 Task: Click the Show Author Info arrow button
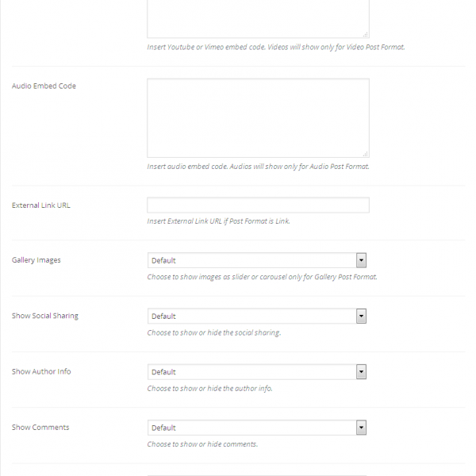pos(361,371)
